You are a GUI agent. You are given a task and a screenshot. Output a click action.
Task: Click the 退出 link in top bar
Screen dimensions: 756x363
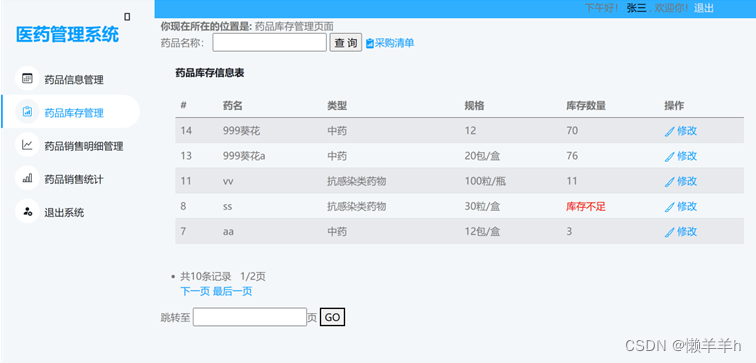point(703,8)
